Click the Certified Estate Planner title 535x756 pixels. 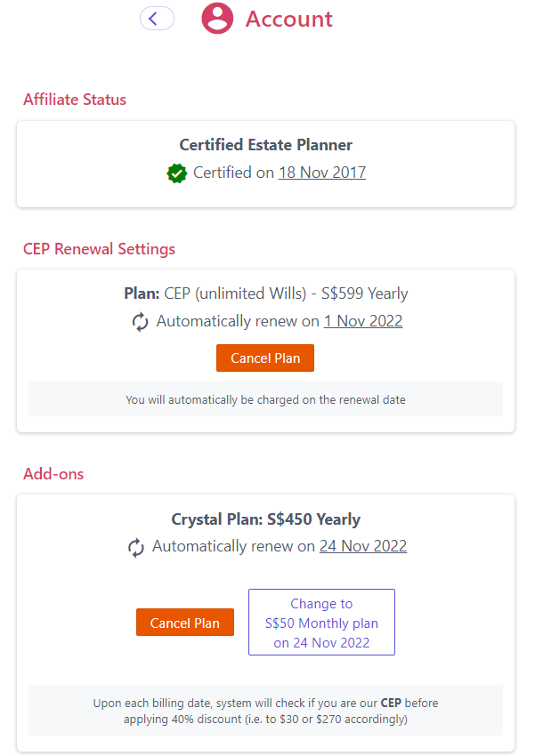point(265,144)
